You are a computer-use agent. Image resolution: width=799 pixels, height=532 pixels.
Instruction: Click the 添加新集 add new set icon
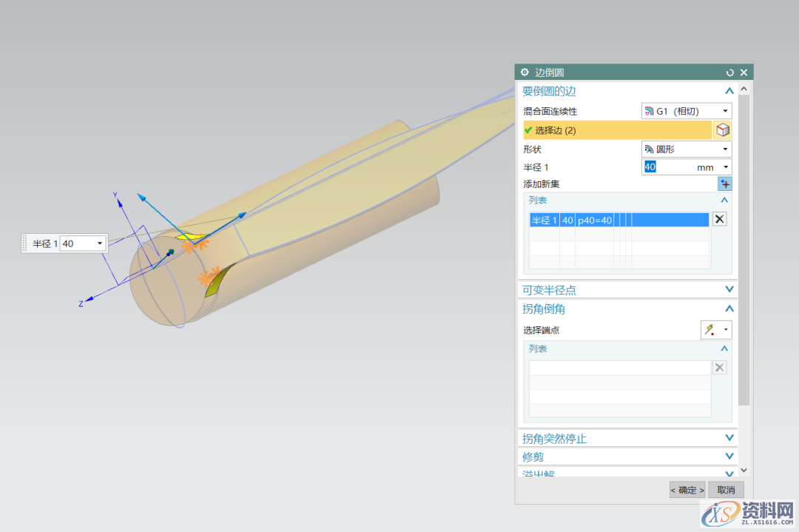point(724,184)
